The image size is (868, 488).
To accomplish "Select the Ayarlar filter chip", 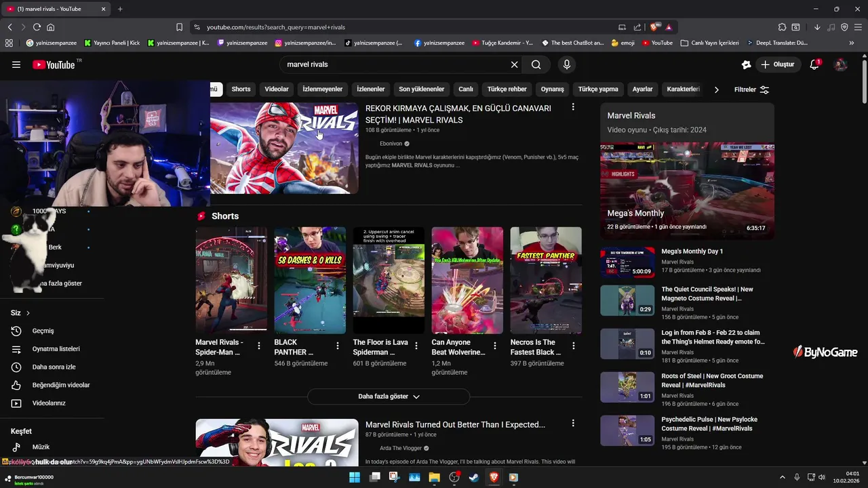I will point(642,89).
